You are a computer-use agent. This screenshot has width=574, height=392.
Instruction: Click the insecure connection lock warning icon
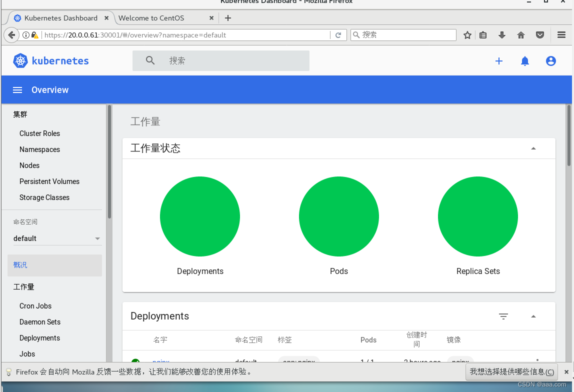(35, 35)
